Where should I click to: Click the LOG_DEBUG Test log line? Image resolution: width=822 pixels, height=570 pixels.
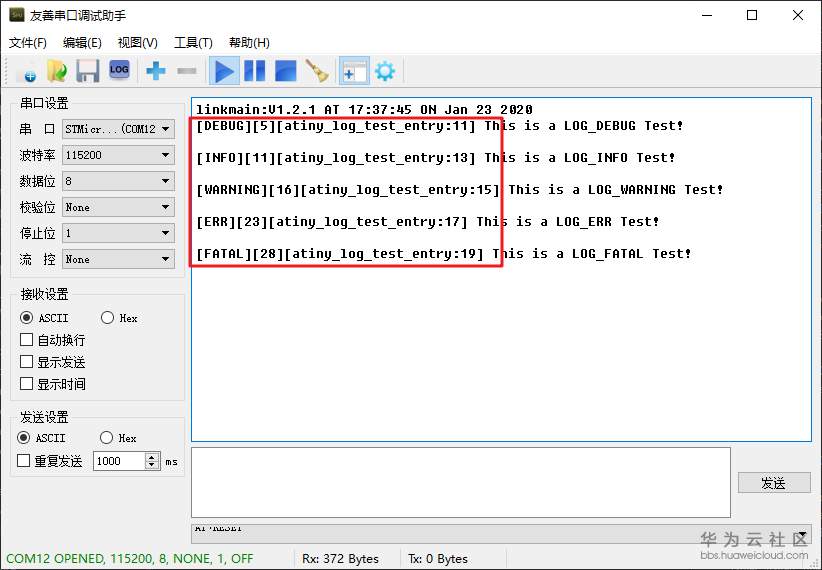[439, 126]
